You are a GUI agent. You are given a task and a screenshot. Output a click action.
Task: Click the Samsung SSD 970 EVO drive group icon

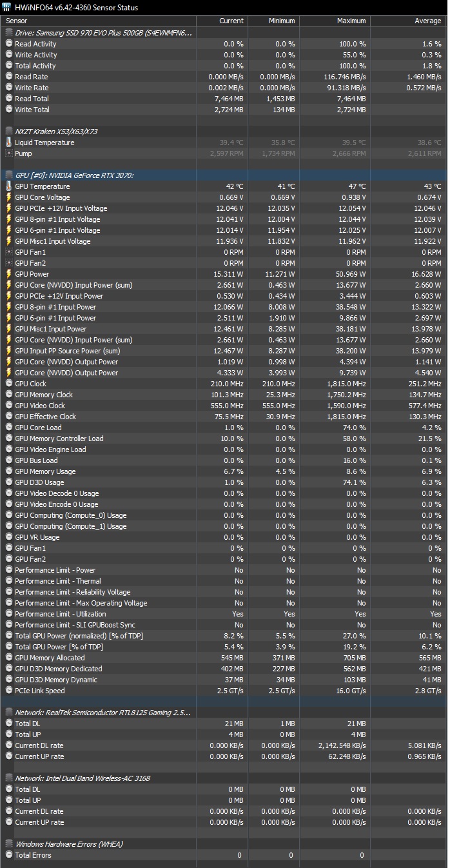click(x=8, y=33)
